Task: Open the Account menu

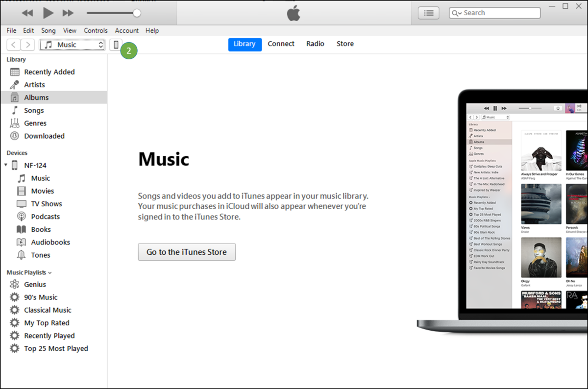Action: coord(126,30)
